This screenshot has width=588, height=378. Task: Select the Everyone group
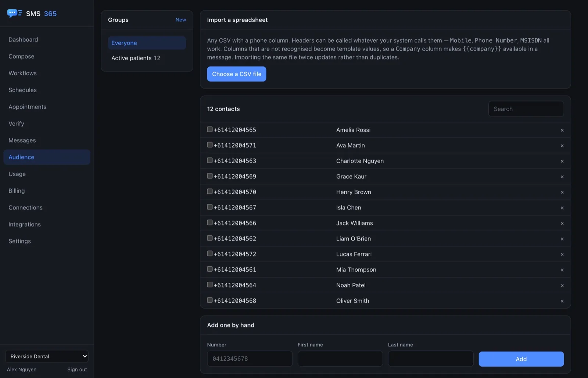coord(147,43)
